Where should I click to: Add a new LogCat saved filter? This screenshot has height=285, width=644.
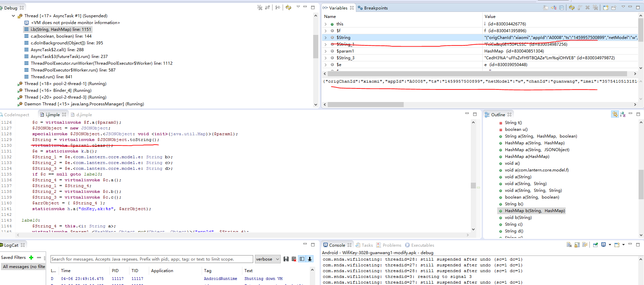pyautogui.click(x=31, y=258)
